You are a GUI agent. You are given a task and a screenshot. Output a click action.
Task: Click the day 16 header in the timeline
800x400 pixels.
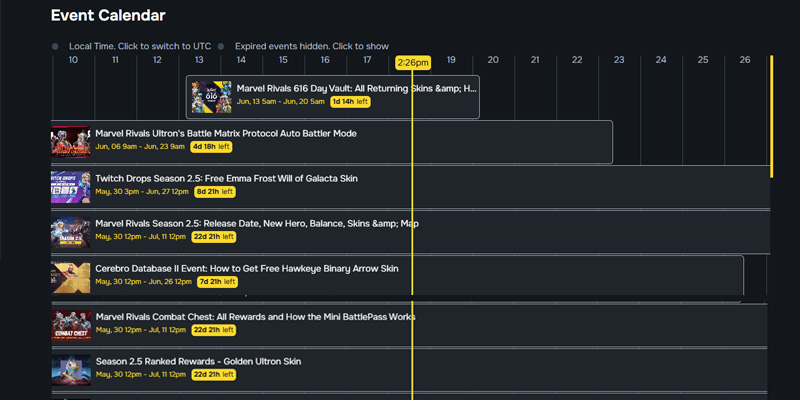(x=325, y=60)
